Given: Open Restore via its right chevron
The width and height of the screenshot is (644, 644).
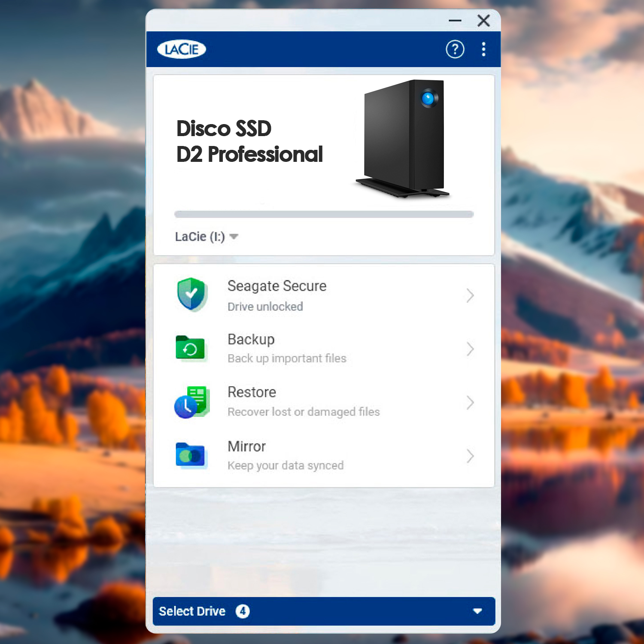Looking at the screenshot, I should tap(470, 403).
